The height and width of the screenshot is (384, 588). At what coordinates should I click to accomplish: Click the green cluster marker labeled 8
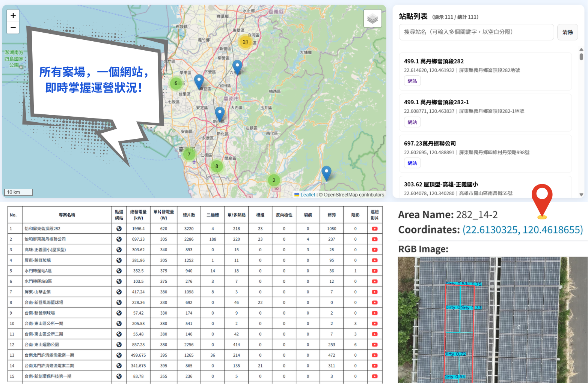pos(217,166)
